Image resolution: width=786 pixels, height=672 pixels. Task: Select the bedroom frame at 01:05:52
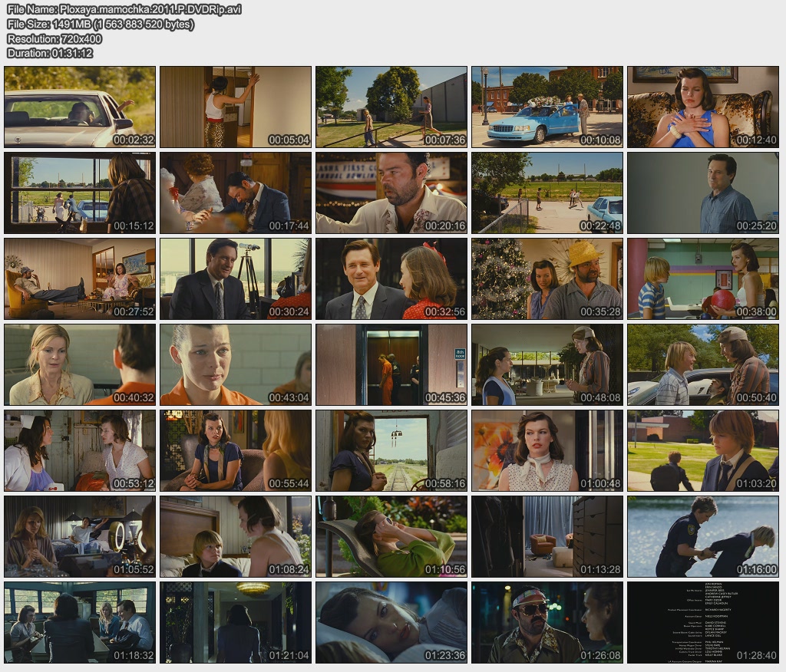(80, 537)
